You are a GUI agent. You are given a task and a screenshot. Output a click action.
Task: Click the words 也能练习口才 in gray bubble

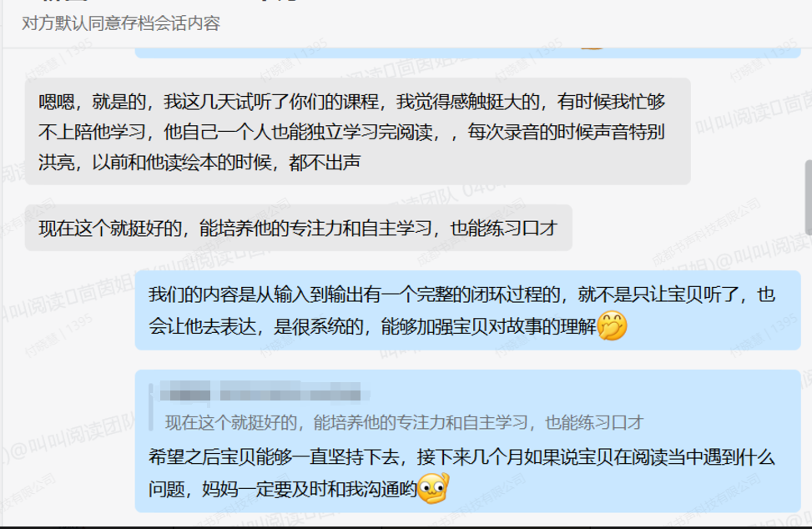coord(504,229)
